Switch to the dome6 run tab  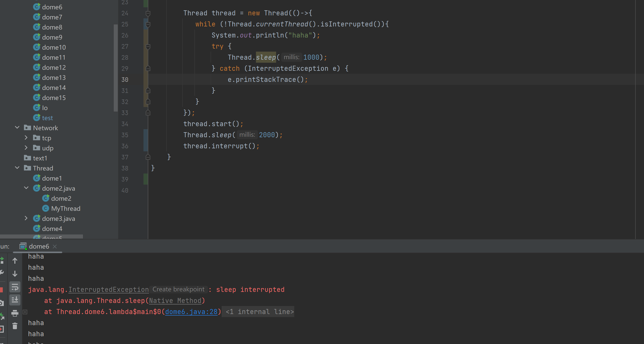[39, 246]
